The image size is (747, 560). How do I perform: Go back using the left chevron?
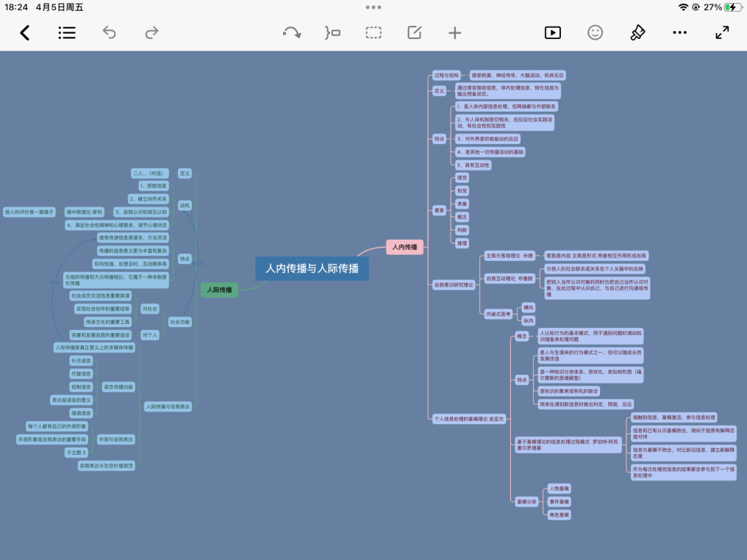(x=25, y=33)
